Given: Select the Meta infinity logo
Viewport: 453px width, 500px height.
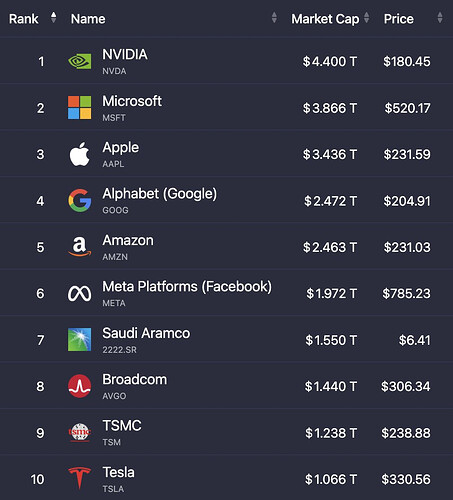Looking at the screenshot, I should pos(79,294).
